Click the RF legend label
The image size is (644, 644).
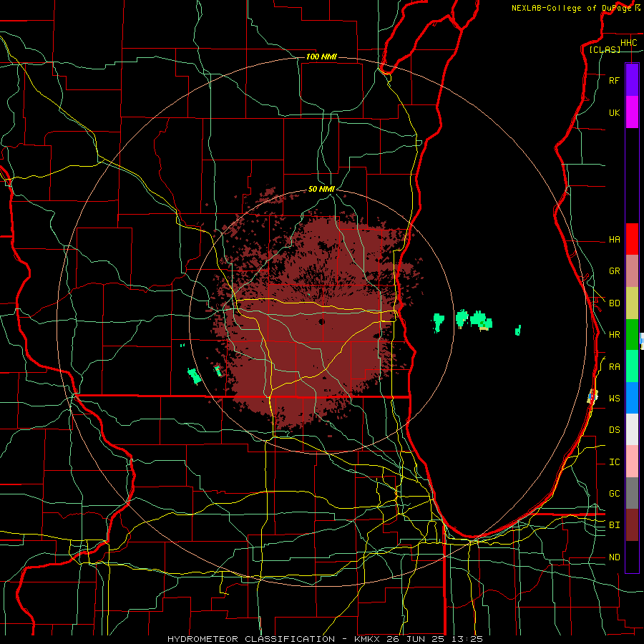point(614,80)
